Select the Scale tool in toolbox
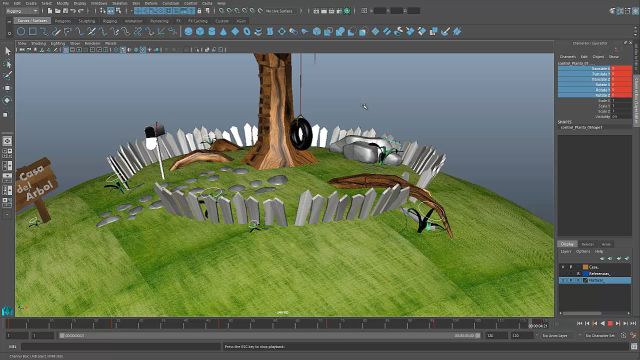Screen dimensions: 640x360 [x=6, y=115]
